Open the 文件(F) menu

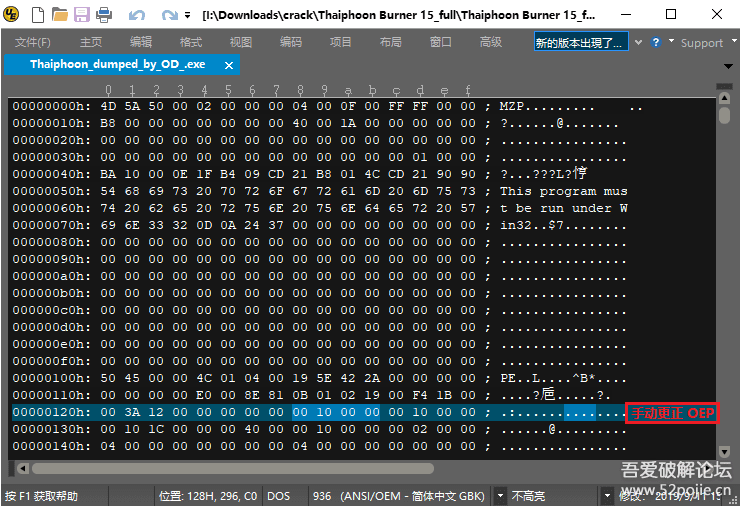(33, 42)
